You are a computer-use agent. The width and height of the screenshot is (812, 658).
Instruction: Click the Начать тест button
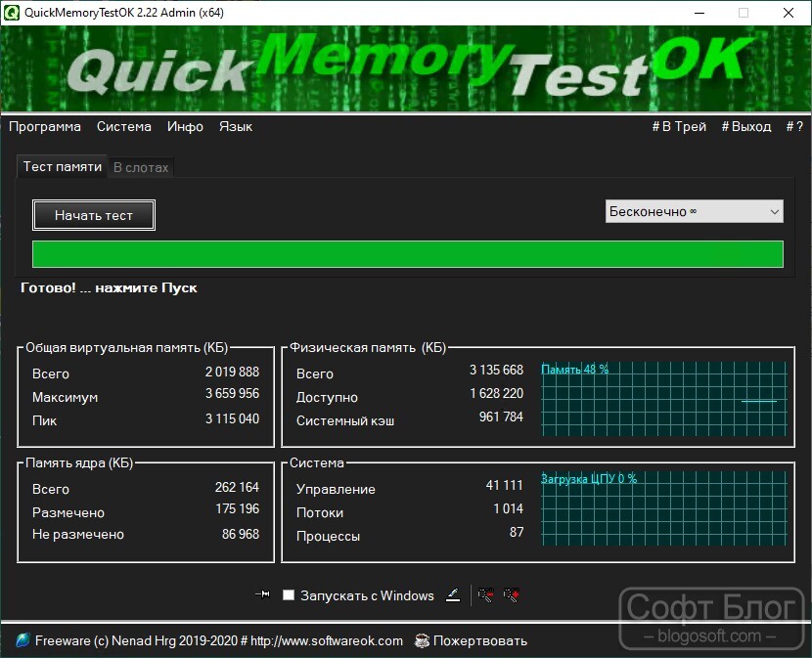(x=94, y=215)
